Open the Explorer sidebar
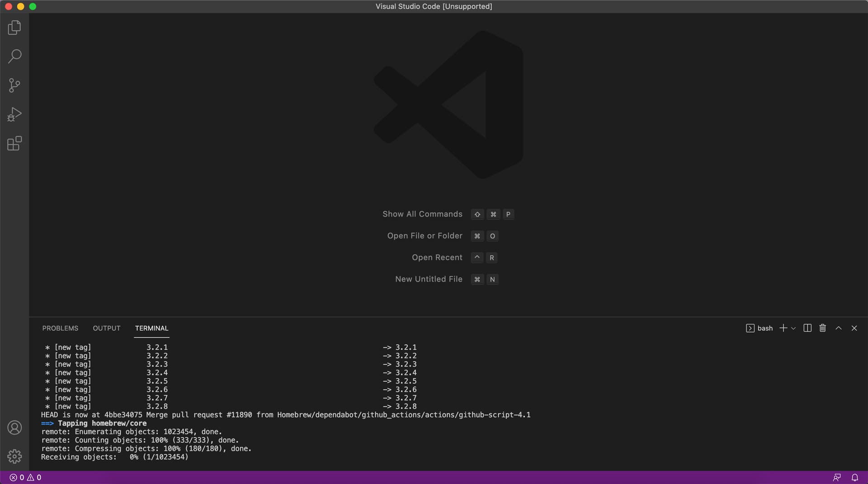This screenshot has width=868, height=484. click(x=14, y=28)
